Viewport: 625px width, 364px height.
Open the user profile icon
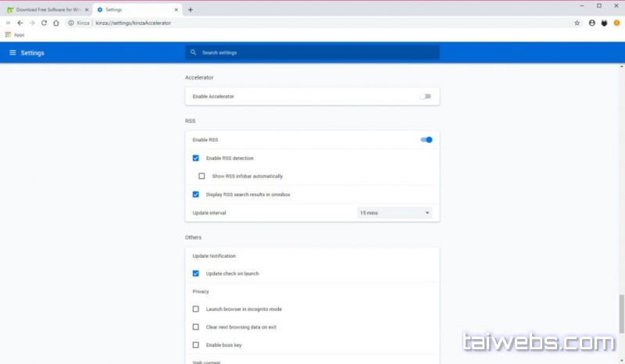click(592, 23)
